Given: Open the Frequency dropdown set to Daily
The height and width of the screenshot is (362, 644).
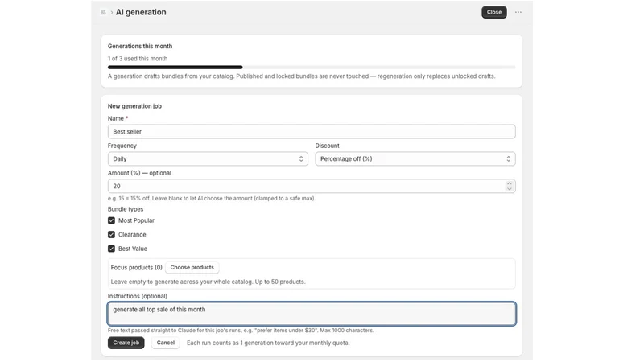Looking at the screenshot, I should point(208,158).
